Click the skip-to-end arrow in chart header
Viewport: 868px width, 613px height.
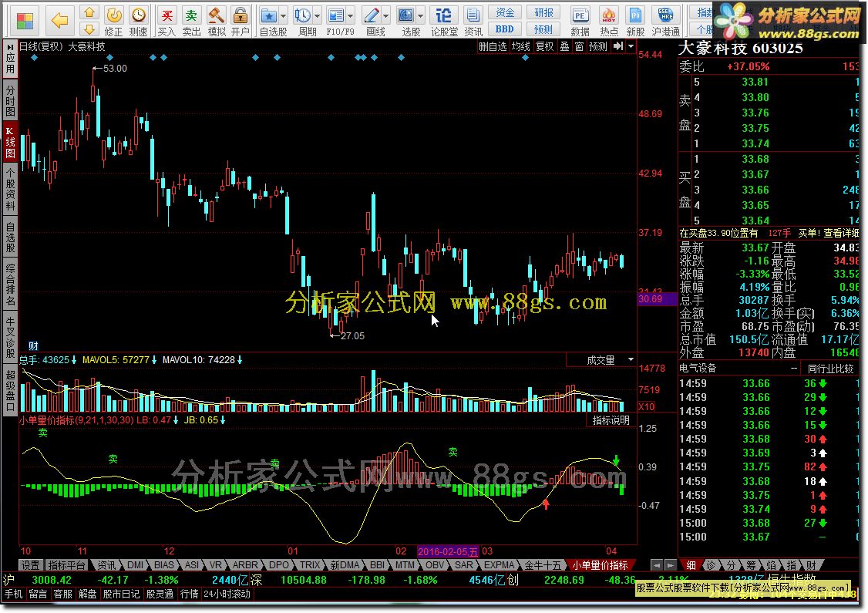coord(618,46)
